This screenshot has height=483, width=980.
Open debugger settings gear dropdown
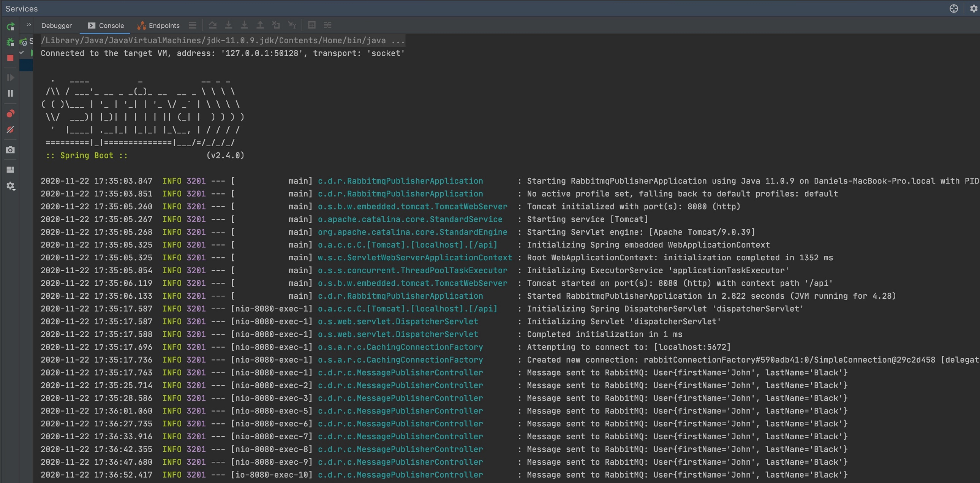tap(10, 186)
